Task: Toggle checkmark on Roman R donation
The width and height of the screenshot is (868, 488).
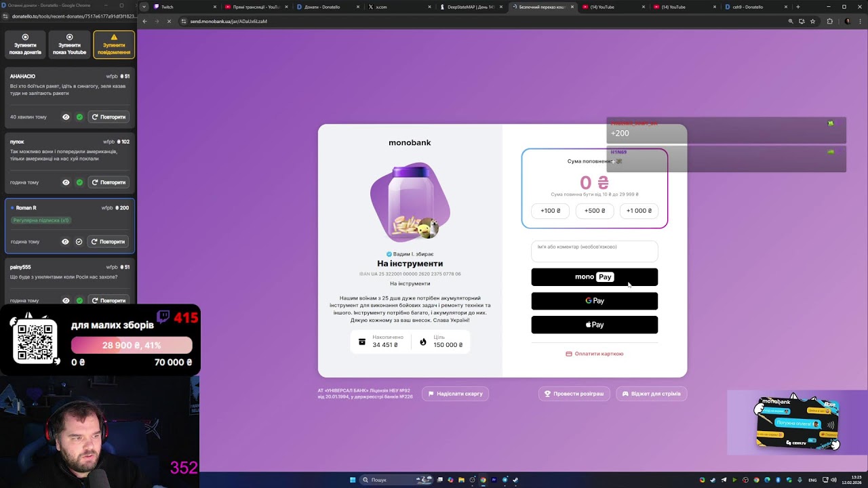Action: coord(79,242)
